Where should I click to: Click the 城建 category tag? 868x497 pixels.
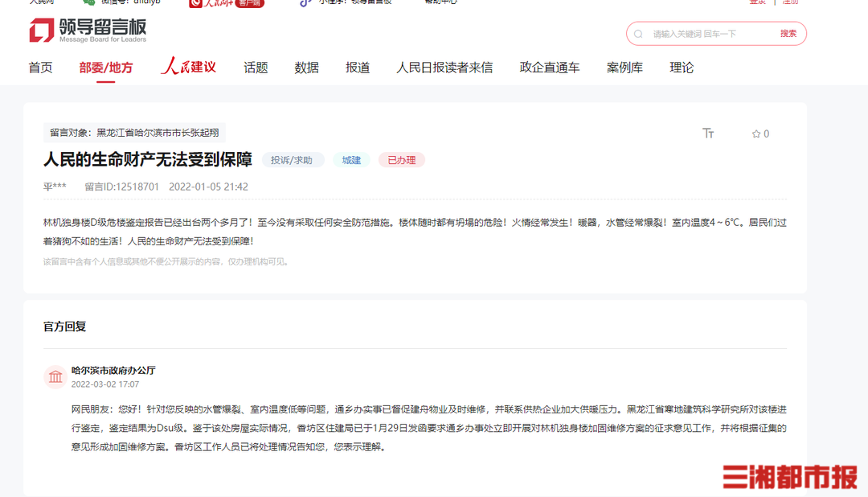pos(351,160)
